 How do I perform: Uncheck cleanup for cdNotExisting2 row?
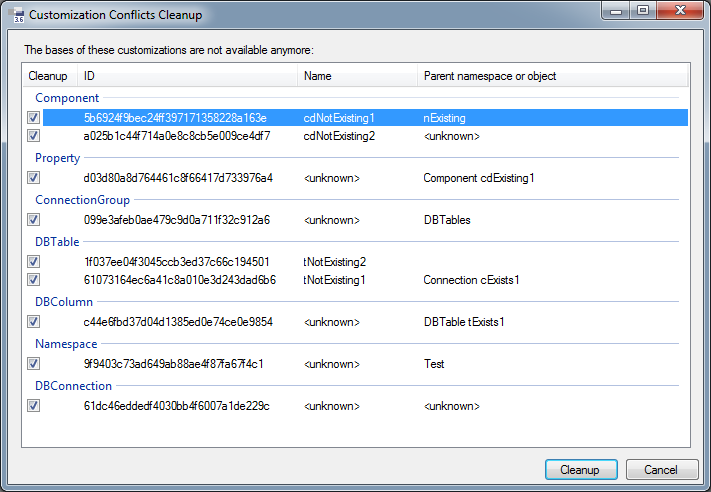point(34,136)
